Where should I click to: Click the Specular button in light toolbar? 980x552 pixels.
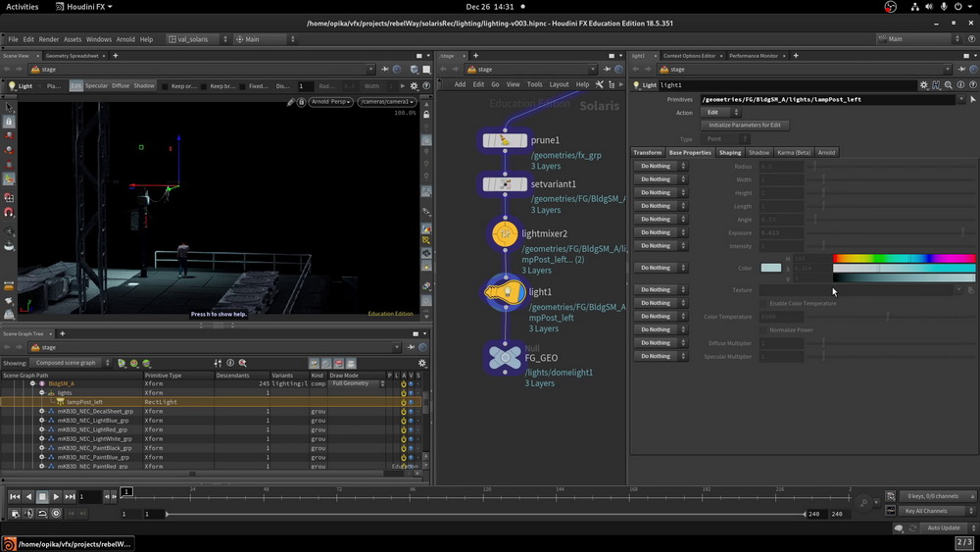96,86
